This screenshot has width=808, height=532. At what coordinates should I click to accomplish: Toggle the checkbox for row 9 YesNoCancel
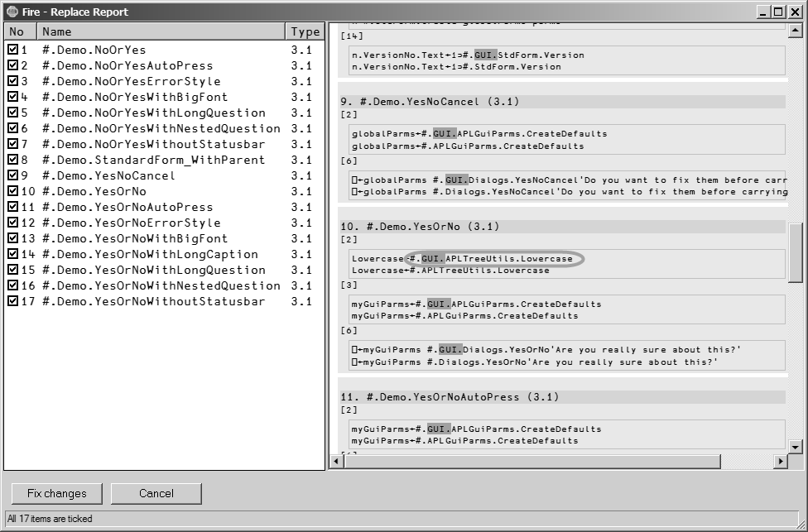tap(13, 175)
